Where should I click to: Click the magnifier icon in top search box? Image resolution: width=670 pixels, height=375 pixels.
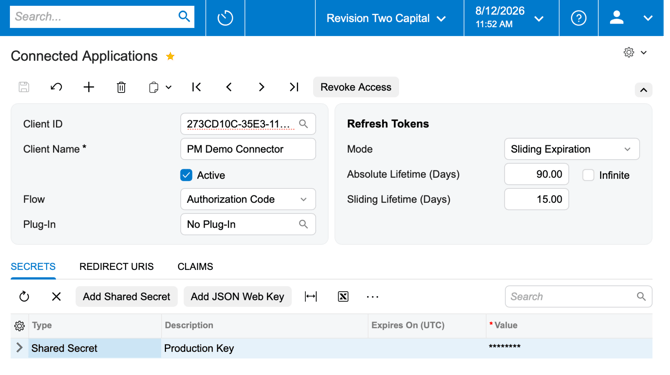[184, 17]
